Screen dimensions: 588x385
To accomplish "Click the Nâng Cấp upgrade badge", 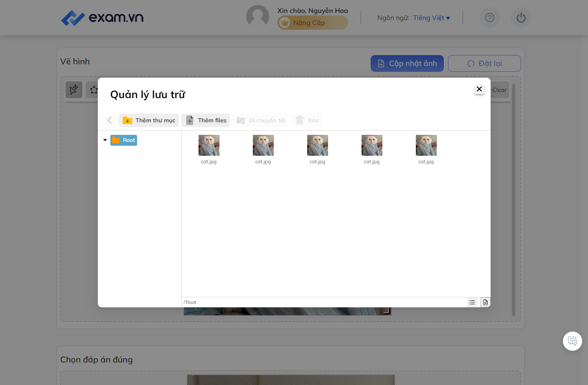I will pos(313,23).
